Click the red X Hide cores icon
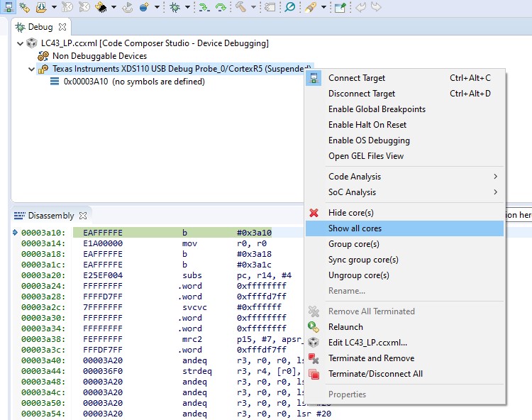 pyautogui.click(x=314, y=213)
